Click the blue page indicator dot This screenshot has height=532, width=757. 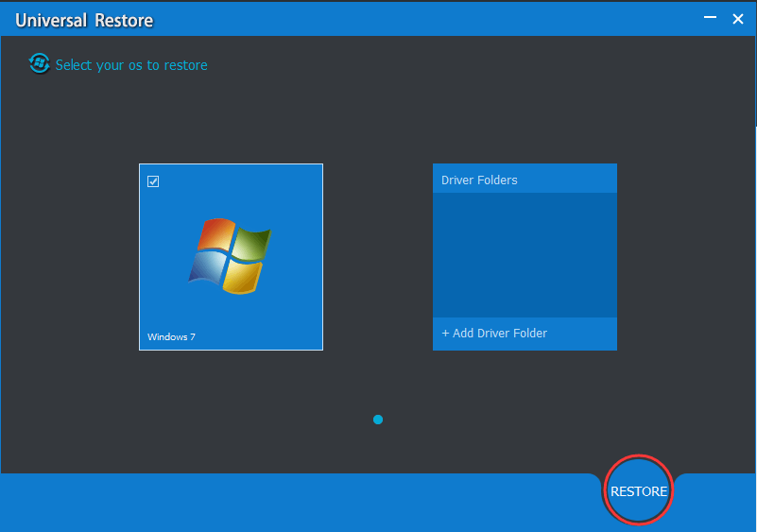coord(378,420)
